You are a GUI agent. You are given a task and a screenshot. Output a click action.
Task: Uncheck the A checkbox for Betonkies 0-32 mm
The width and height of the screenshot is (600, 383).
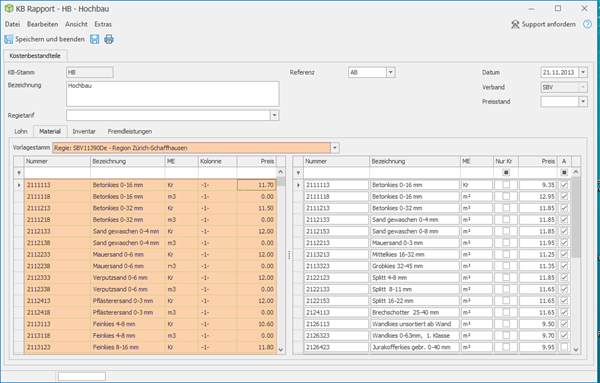[x=564, y=208]
